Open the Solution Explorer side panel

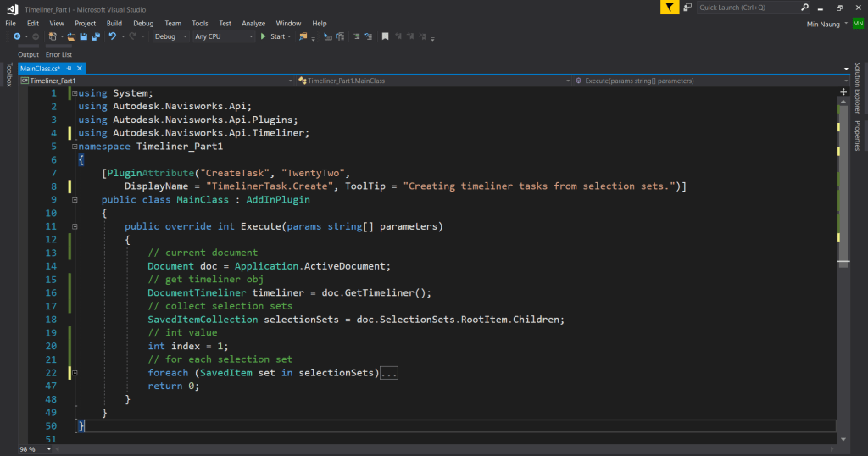coord(858,88)
